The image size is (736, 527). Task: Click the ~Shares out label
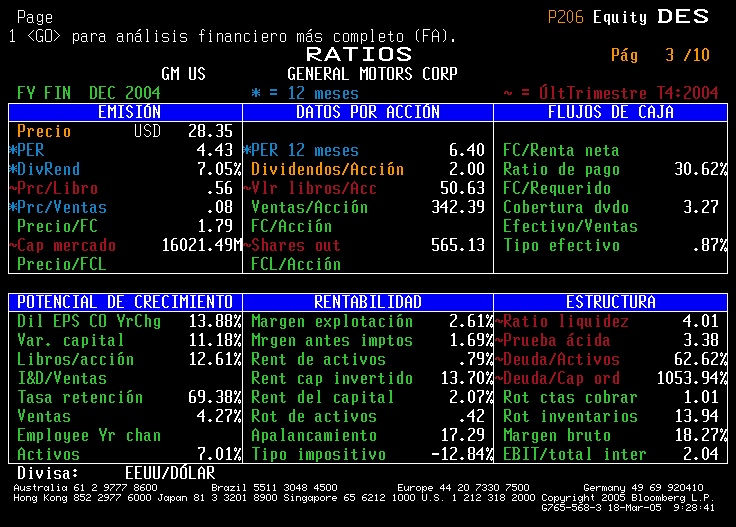tap(291, 245)
